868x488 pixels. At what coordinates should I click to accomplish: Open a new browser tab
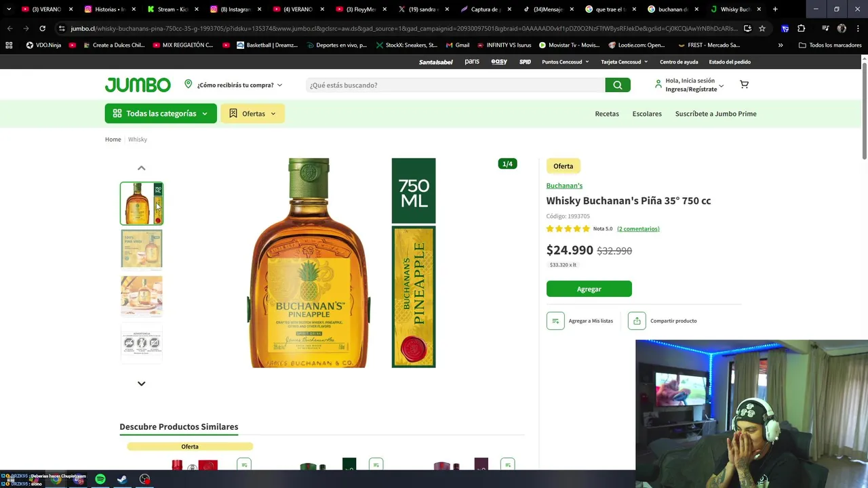[775, 9]
